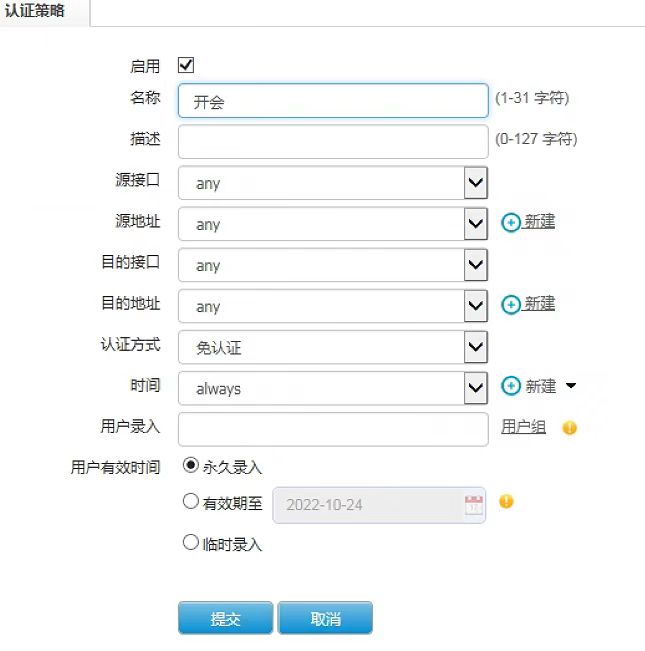Click into the 描述 text field

click(x=332, y=142)
